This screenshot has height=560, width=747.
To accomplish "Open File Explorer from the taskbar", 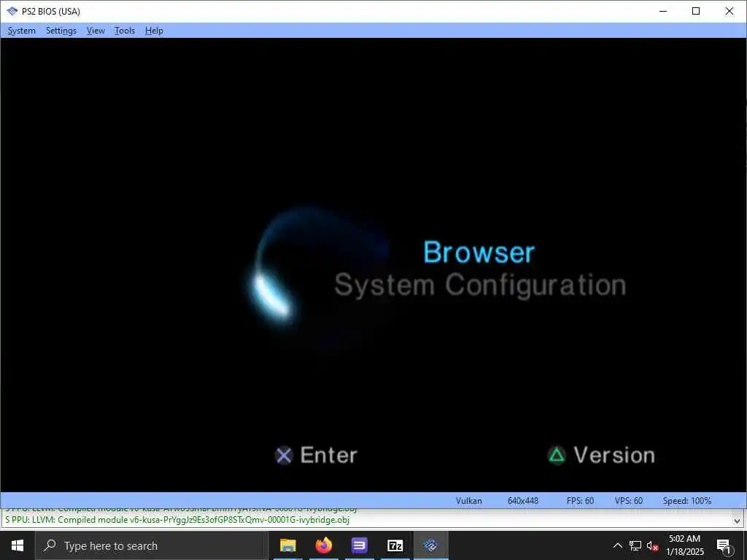I will click(x=287, y=545).
